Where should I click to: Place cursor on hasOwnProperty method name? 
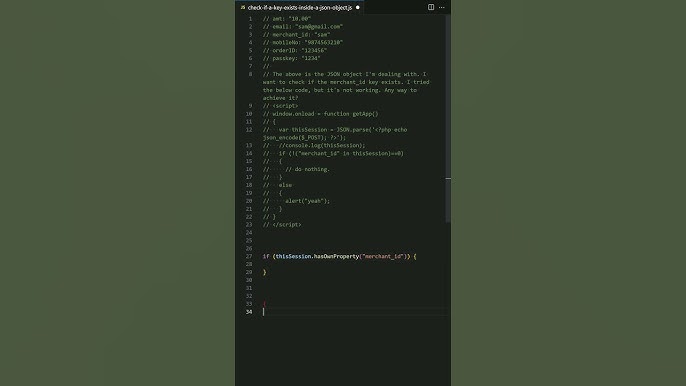coord(336,256)
